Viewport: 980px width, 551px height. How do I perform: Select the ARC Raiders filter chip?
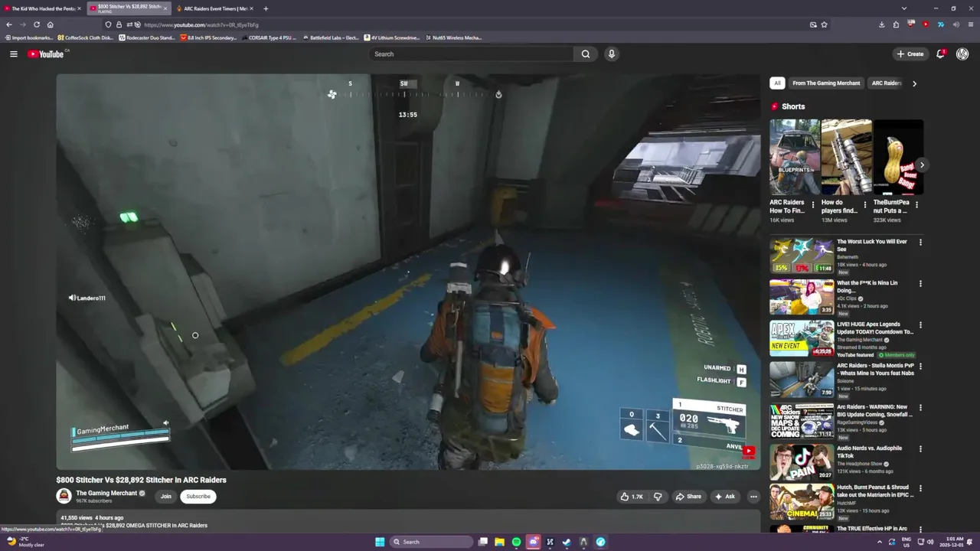tap(886, 83)
